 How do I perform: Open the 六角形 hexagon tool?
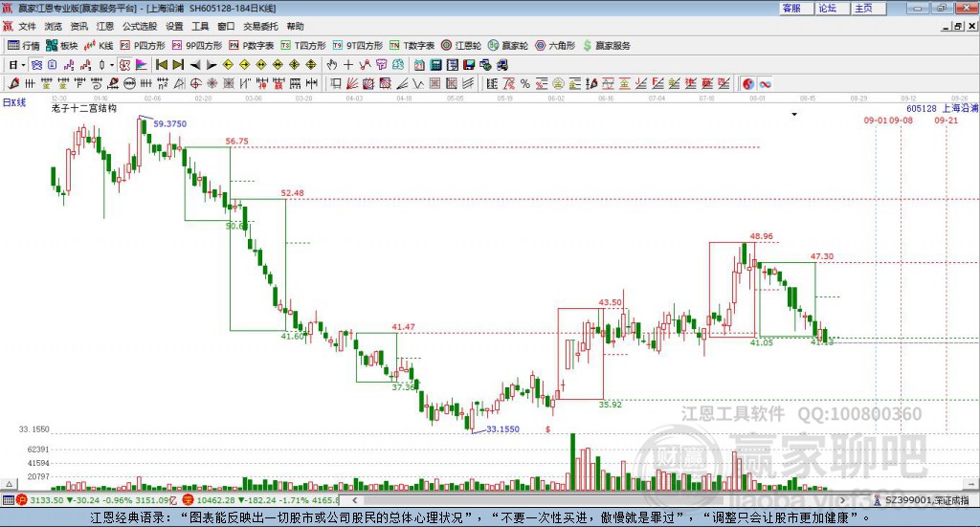555,46
